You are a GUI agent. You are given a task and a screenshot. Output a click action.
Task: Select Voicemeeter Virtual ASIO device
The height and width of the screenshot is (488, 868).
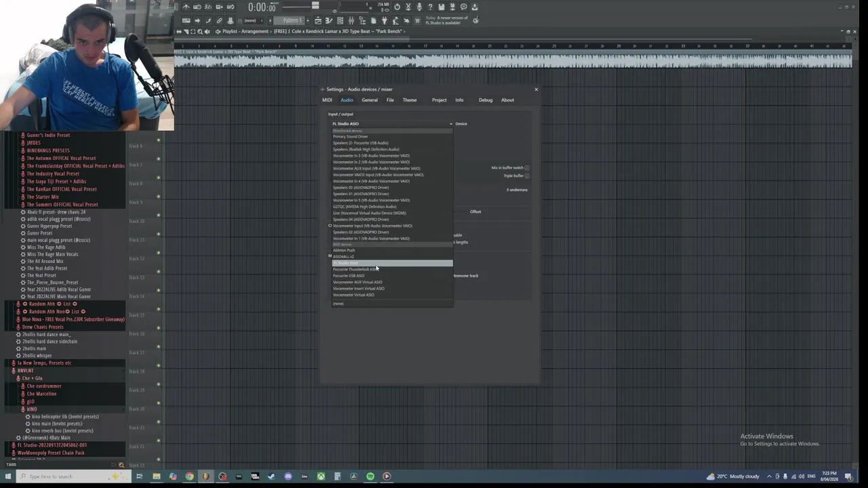[392, 295]
